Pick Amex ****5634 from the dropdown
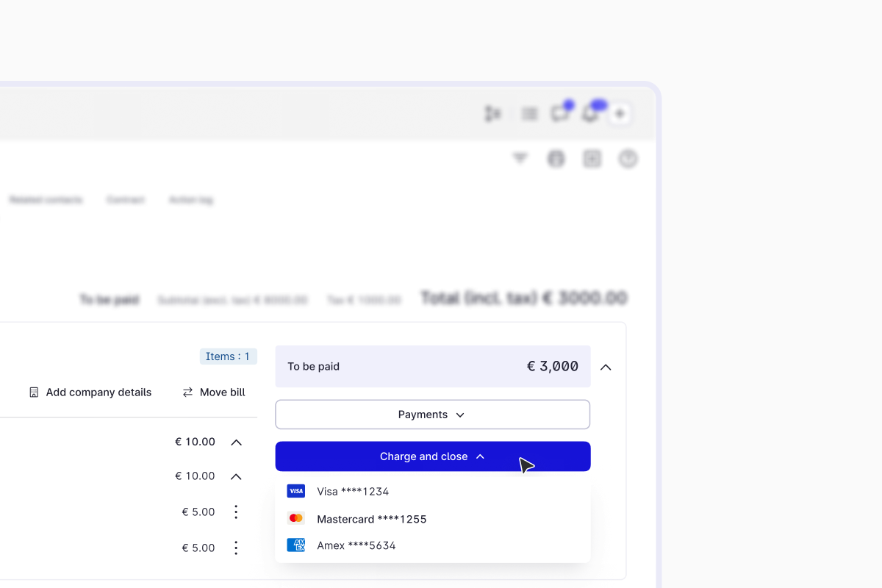Image resolution: width=882 pixels, height=588 pixels. coord(356,545)
